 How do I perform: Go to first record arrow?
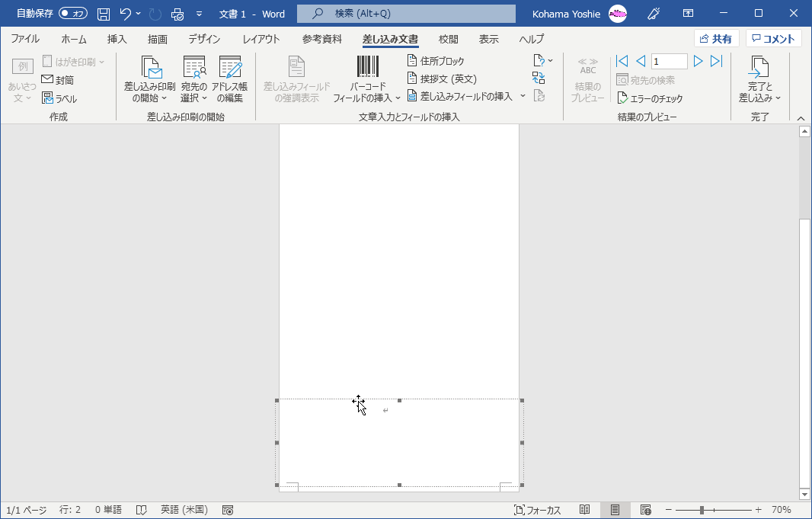pyautogui.click(x=622, y=61)
